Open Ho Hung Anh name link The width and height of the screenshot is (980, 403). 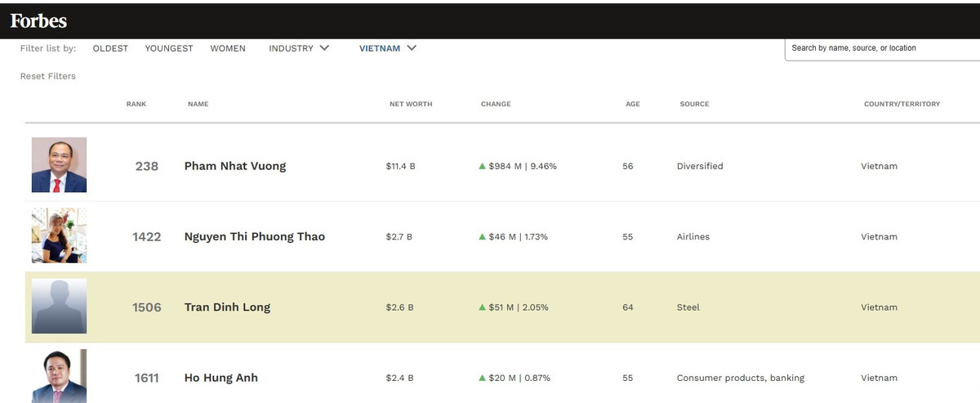(x=221, y=378)
